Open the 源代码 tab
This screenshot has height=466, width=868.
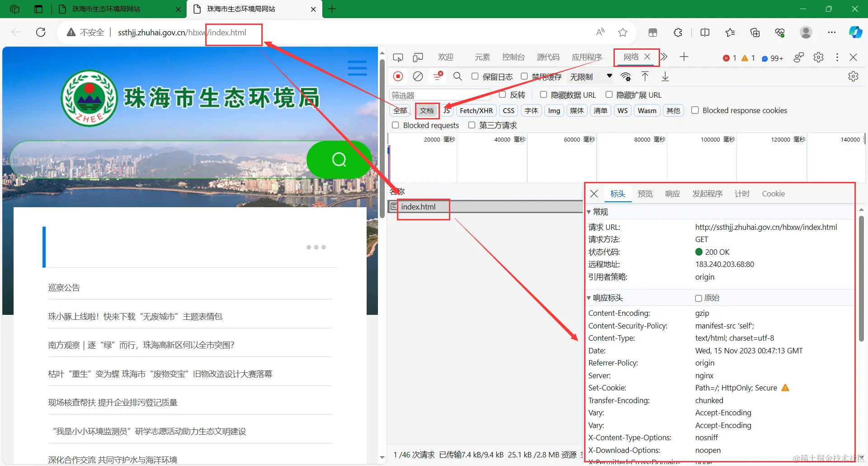548,57
